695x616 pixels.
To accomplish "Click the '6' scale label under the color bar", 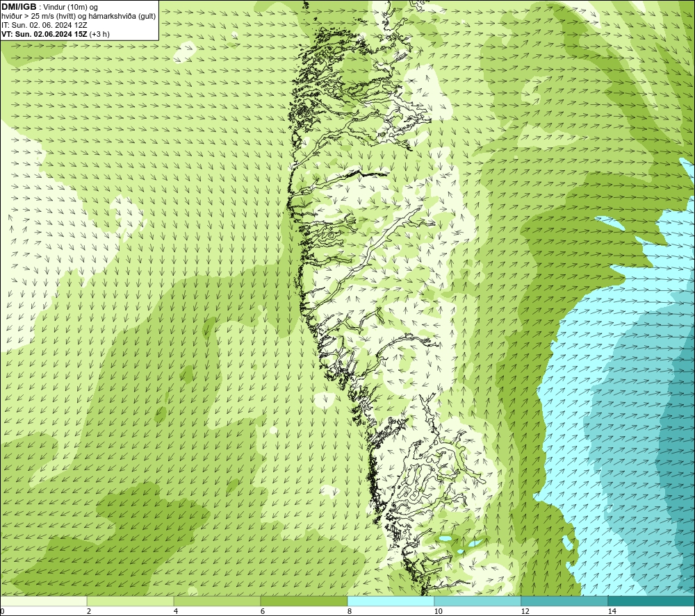I will pyautogui.click(x=263, y=611).
